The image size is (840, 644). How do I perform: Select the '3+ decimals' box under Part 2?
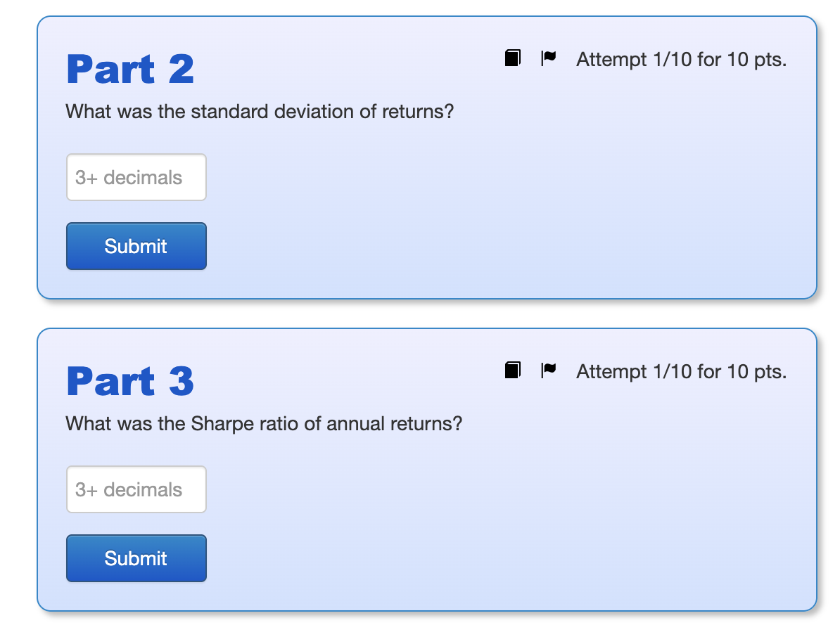pyautogui.click(x=136, y=177)
